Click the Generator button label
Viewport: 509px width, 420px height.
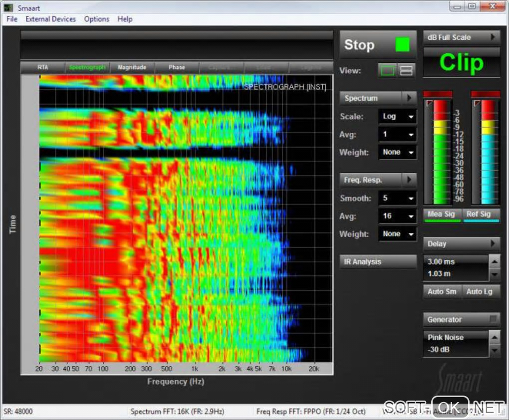[445, 319]
